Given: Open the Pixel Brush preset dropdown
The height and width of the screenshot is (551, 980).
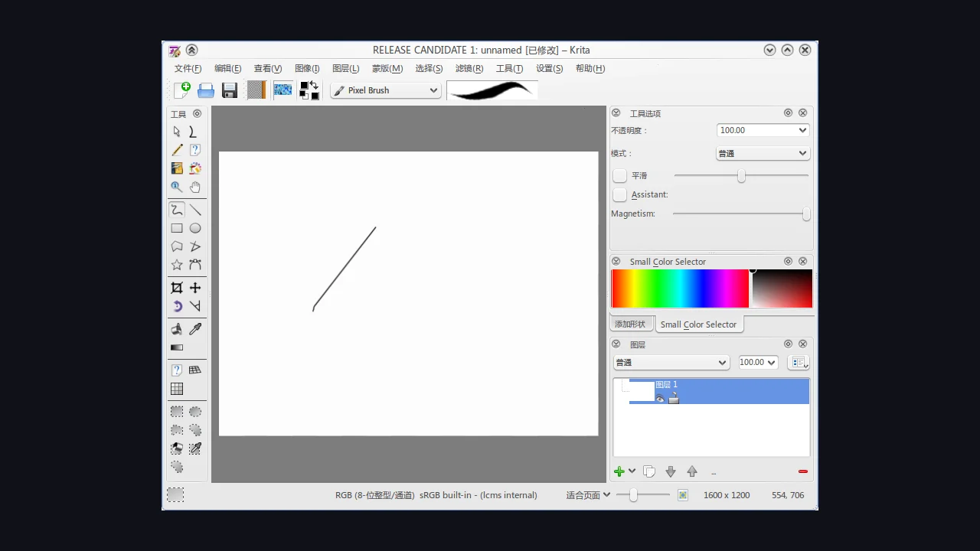Looking at the screenshot, I should pyautogui.click(x=386, y=90).
